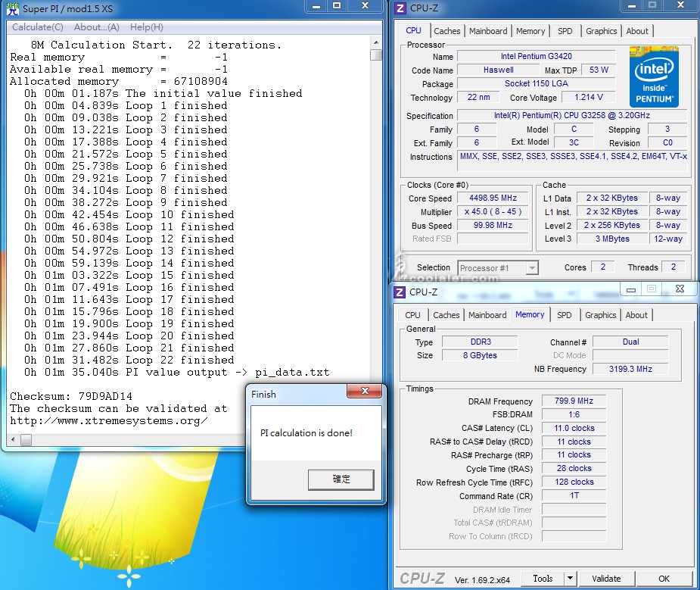Screen dimensions: 700x590
Task: Switch to Memory tab in top CPU-Z window
Action: pyautogui.click(x=530, y=31)
